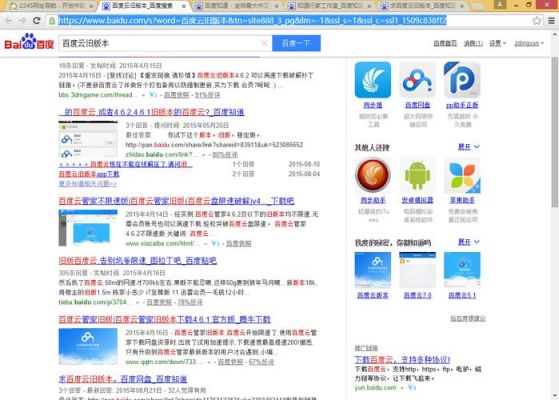559x400 pixels.
Task: Open the dropdown arrow beside bbs.3dmgame.com URL
Action: [x=143, y=95]
